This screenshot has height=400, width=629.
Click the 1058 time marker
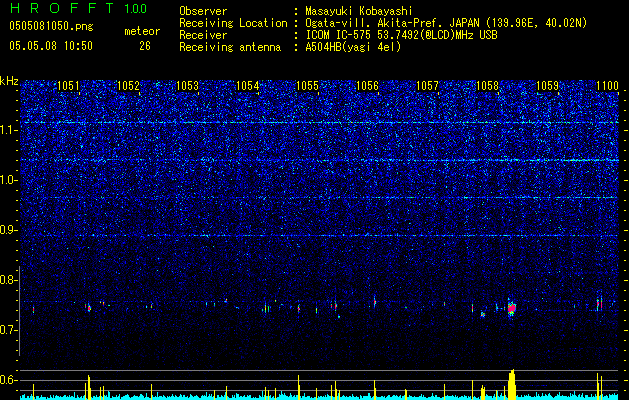487,86
